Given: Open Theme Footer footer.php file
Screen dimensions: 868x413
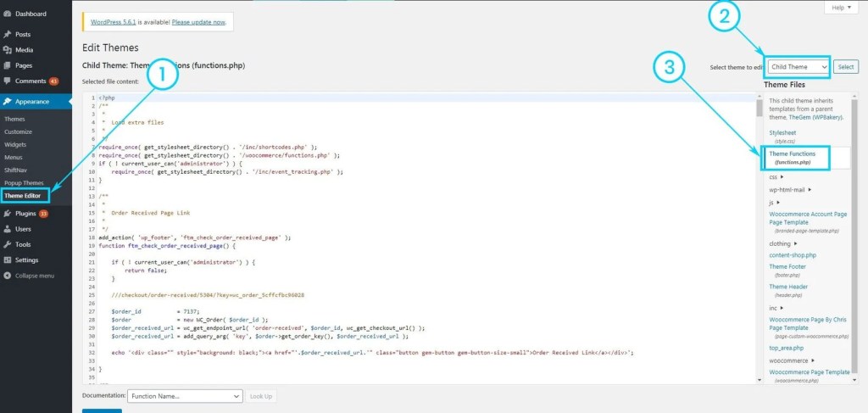Looking at the screenshot, I should tap(787, 271).
